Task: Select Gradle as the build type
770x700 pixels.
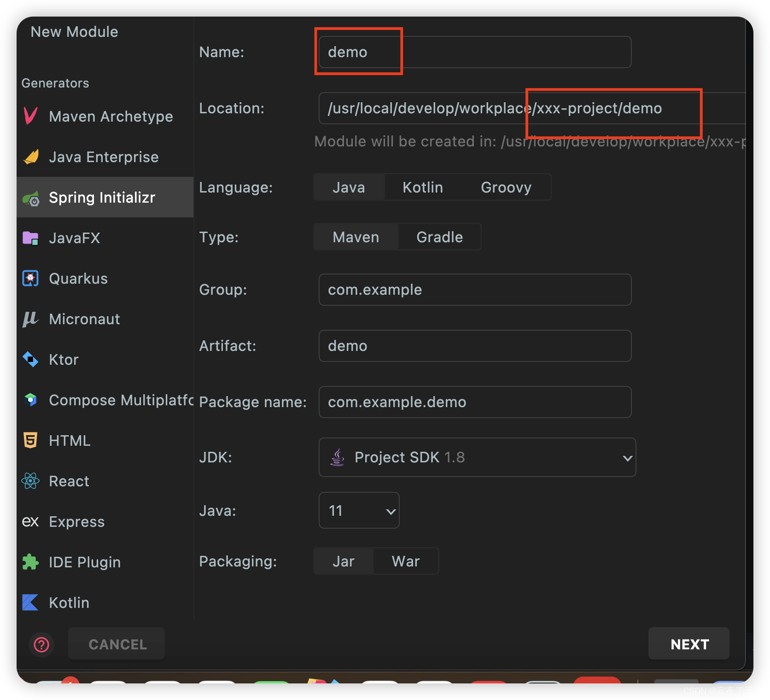Action: point(439,237)
